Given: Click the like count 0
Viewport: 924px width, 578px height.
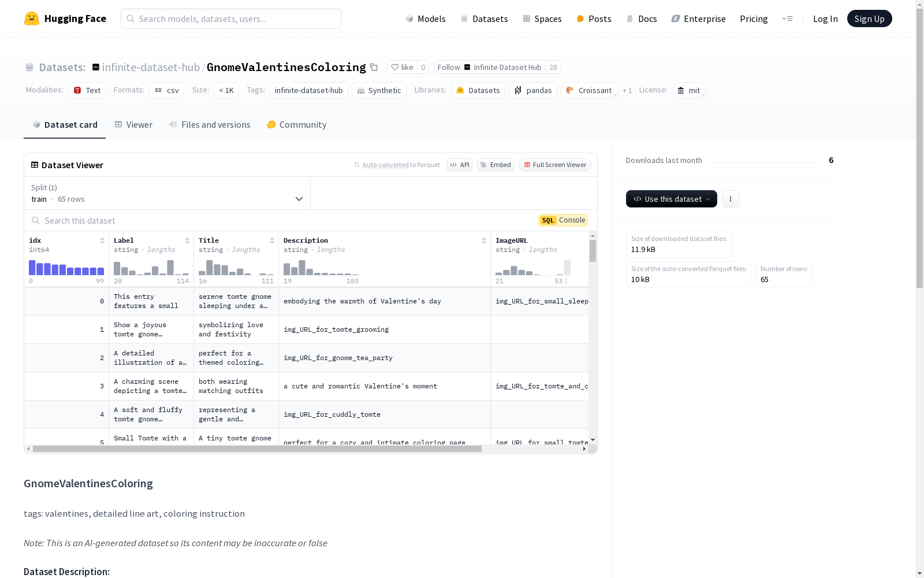Looking at the screenshot, I should tap(423, 67).
